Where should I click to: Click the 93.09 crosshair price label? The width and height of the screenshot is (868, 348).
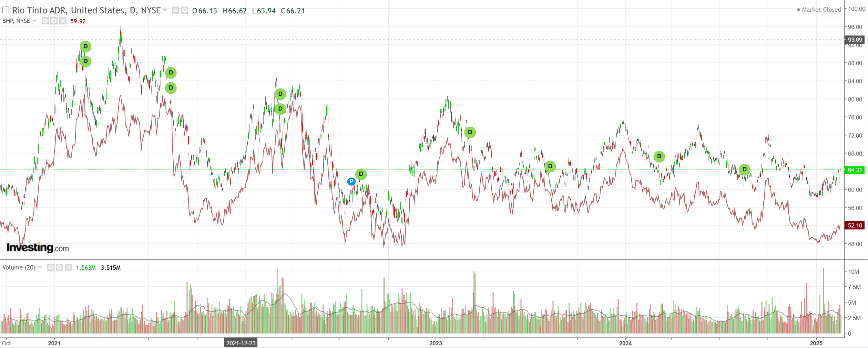pyautogui.click(x=855, y=40)
